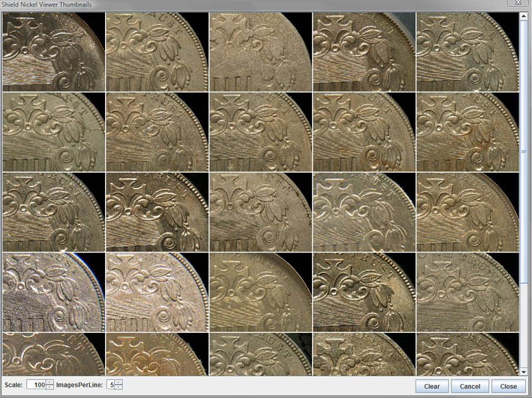Viewport: 532px width, 398px height.
Task: Select first thumbnail in the first row
Action: 54,52
